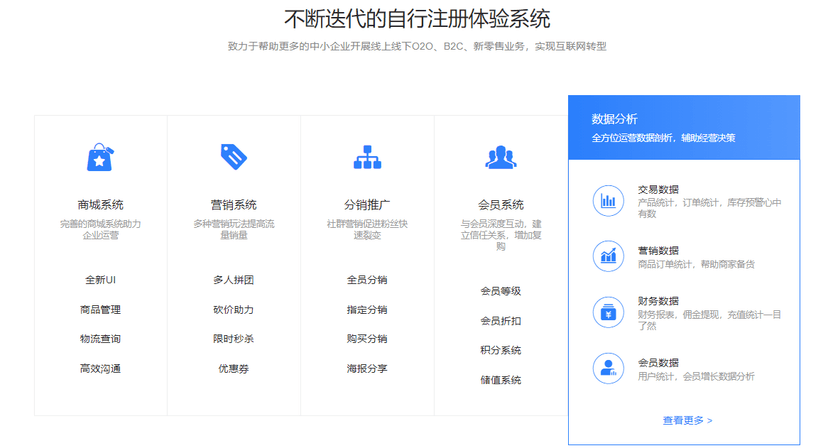Click the 财务数据 title
The image size is (828, 448).
pos(658,301)
